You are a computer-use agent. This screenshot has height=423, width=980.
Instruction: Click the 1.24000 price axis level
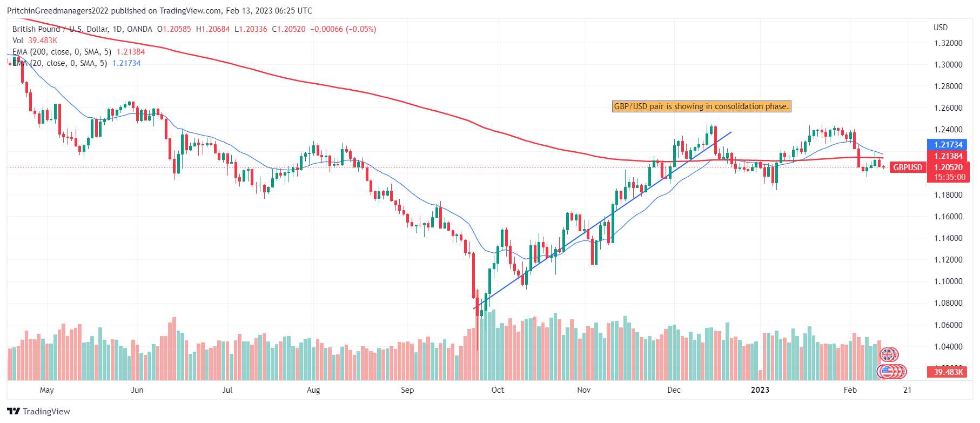click(x=948, y=130)
